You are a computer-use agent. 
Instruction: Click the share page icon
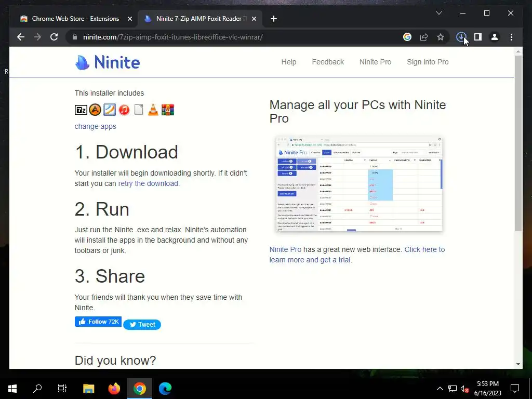pos(424,37)
